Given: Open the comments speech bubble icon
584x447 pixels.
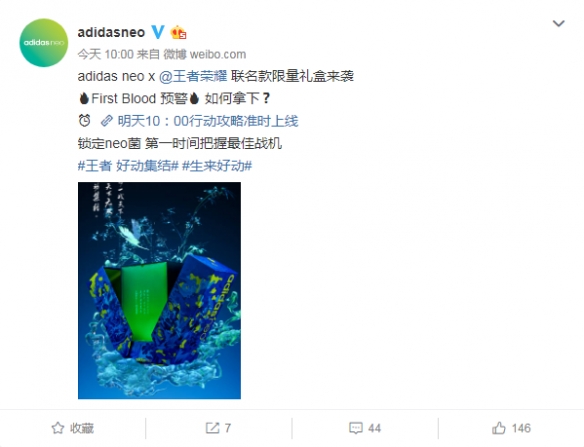Looking at the screenshot, I should [x=356, y=428].
